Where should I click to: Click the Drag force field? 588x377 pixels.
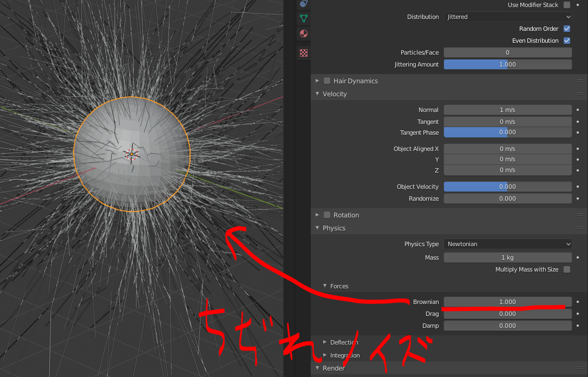(x=508, y=314)
